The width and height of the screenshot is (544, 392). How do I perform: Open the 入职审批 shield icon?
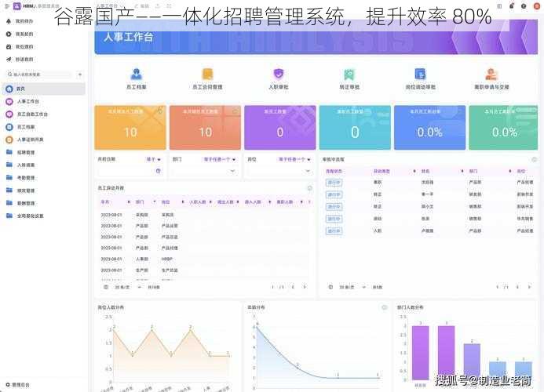(x=279, y=74)
